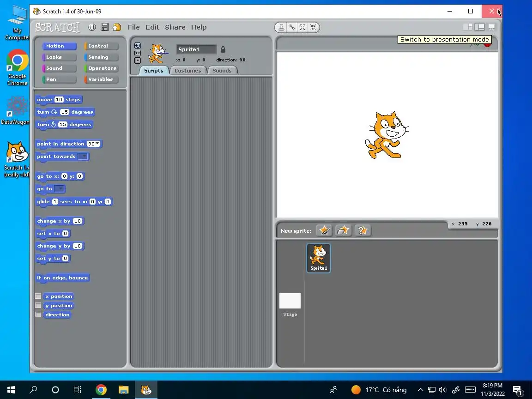Select the Variables block category
This screenshot has width=532, height=399.
(x=102, y=79)
